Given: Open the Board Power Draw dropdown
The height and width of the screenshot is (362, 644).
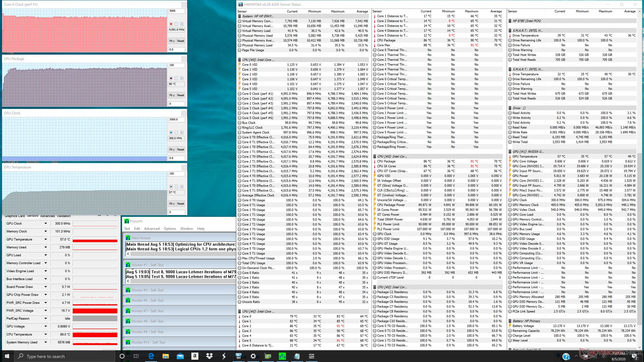Looking at the screenshot, I should 46,287.
